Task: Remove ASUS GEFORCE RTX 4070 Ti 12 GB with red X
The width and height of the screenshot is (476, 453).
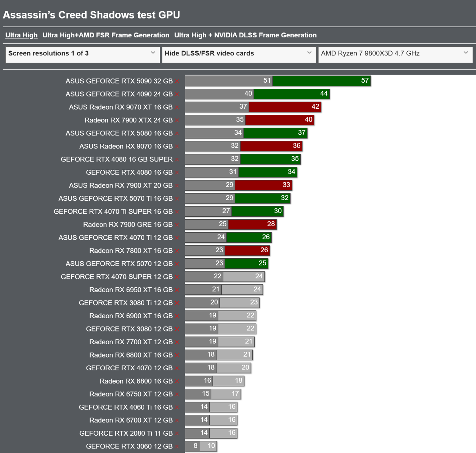Action: click(177, 238)
